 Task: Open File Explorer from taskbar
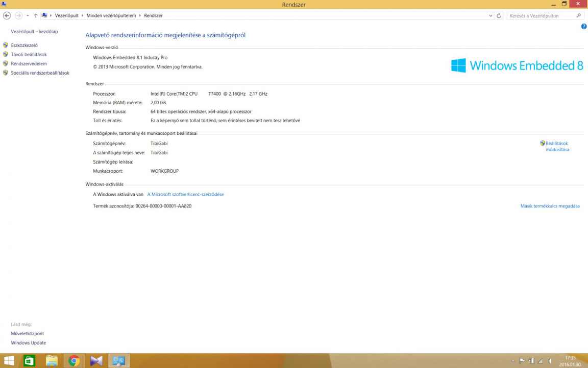52,360
